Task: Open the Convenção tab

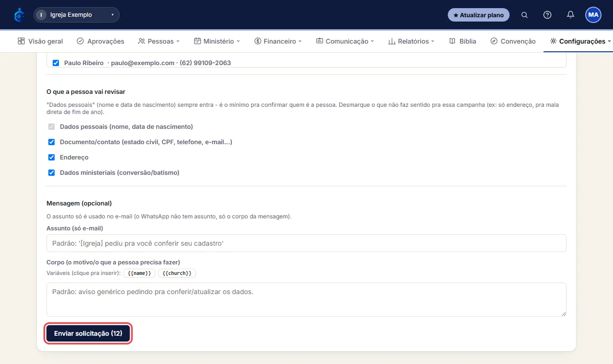Action: tap(513, 41)
